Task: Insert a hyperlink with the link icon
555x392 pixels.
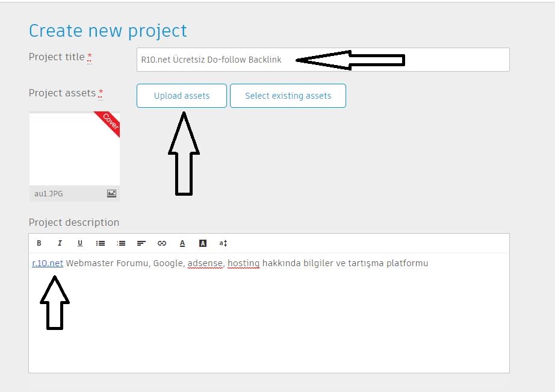Action: pyautogui.click(x=162, y=243)
